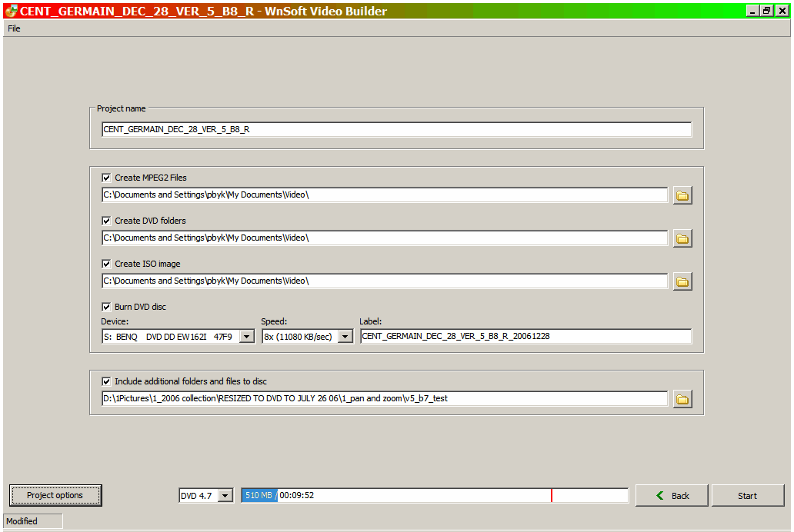Uncheck Create DVD folders

tap(106, 221)
